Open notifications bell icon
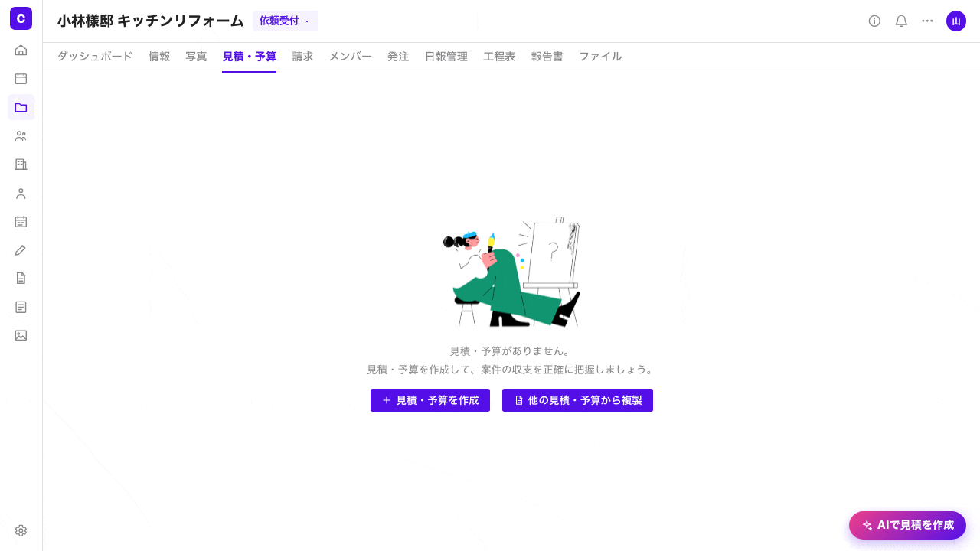Screen dimensions: 980x551 click(901, 21)
